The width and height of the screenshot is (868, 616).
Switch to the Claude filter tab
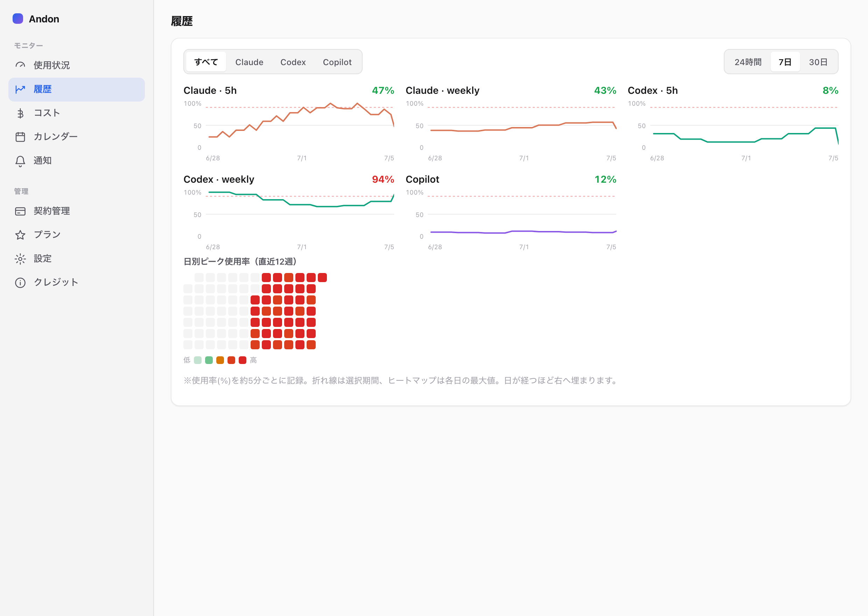[249, 62]
